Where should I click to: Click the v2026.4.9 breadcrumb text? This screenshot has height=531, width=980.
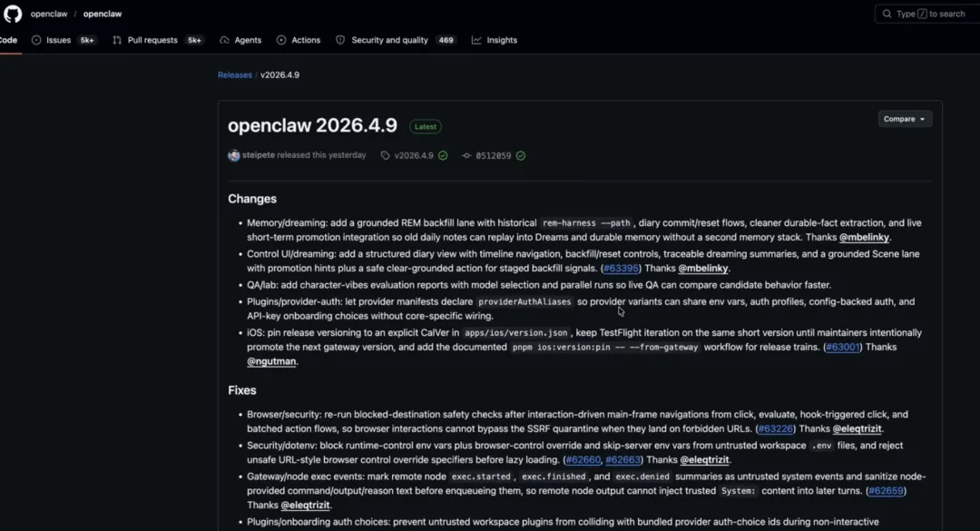(280, 75)
